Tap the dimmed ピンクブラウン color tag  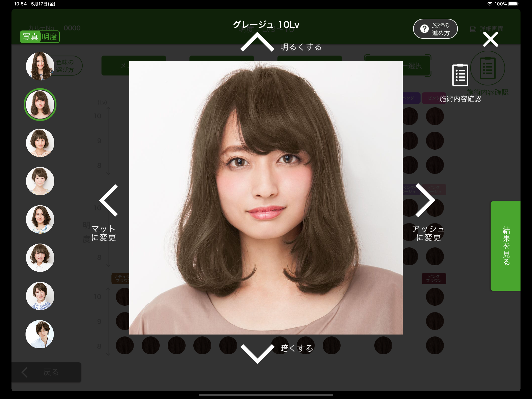tap(434, 278)
